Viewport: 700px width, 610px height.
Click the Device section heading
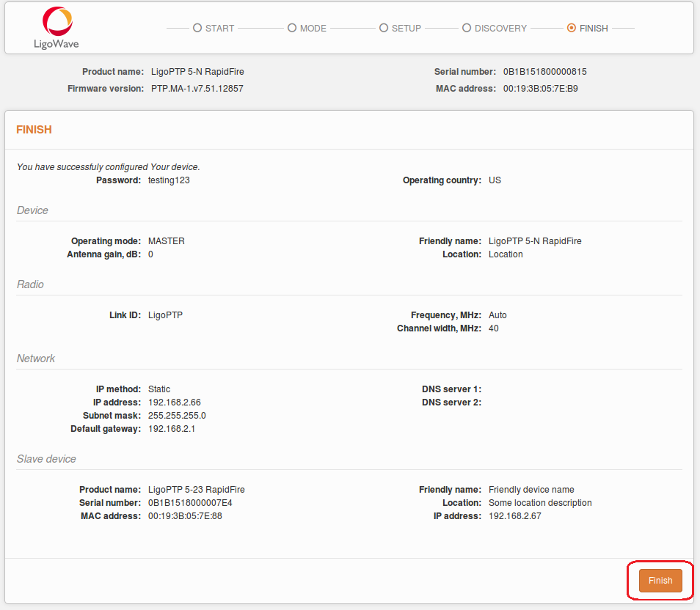tap(32, 210)
